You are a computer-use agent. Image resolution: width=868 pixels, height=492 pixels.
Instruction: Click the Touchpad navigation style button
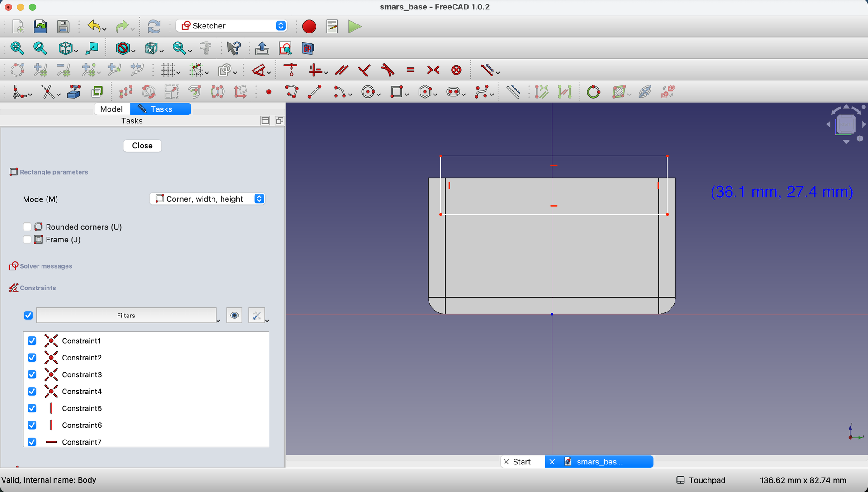click(x=701, y=480)
